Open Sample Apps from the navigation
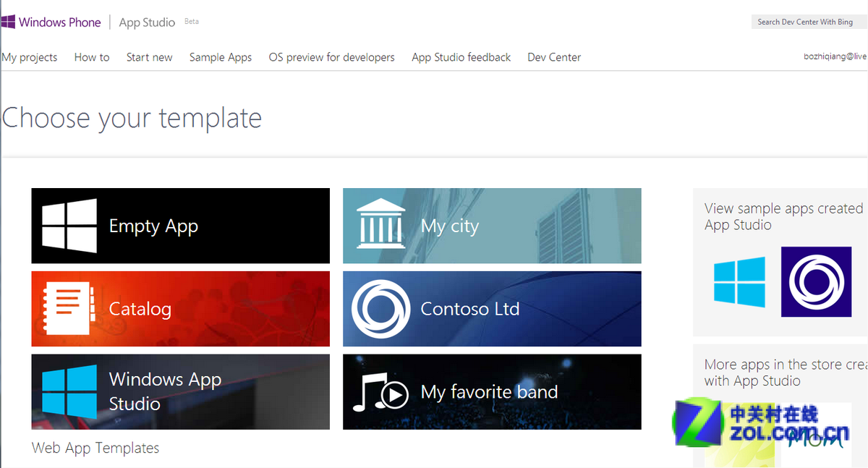This screenshot has width=868, height=468. 221,57
